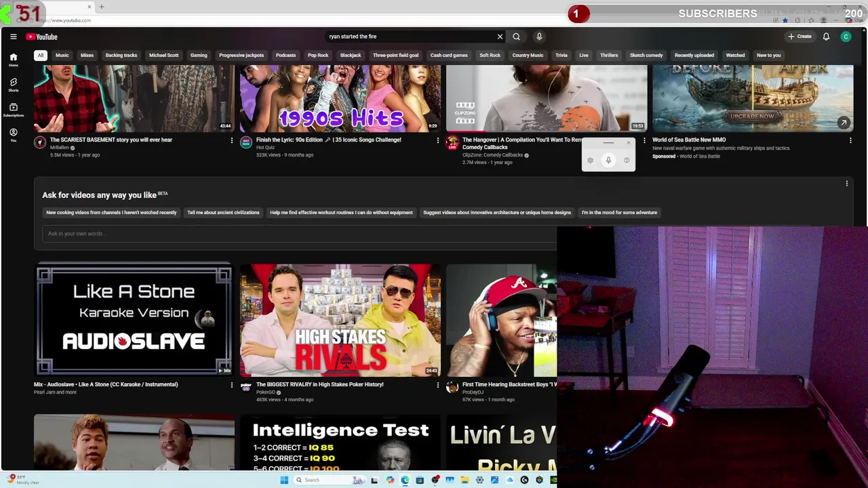Open options for SCARIEST BASEMENT story video
Screen dimensions: 868x488
pyautogui.click(x=231, y=140)
